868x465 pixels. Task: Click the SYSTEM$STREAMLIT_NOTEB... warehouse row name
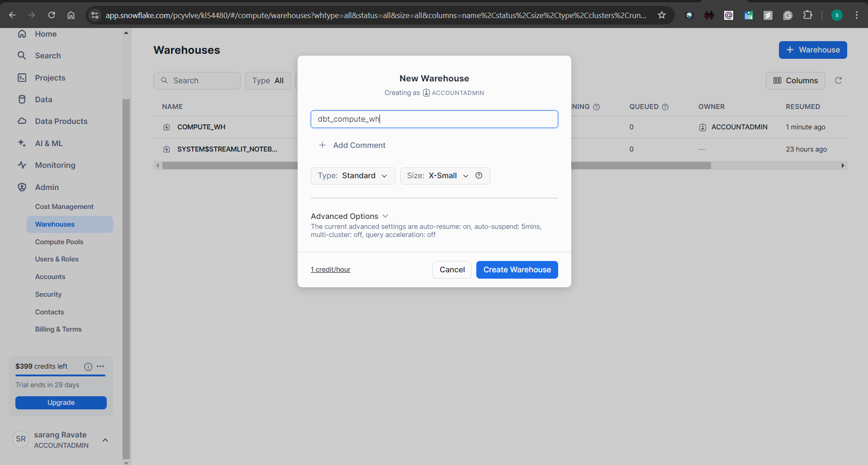pos(227,149)
